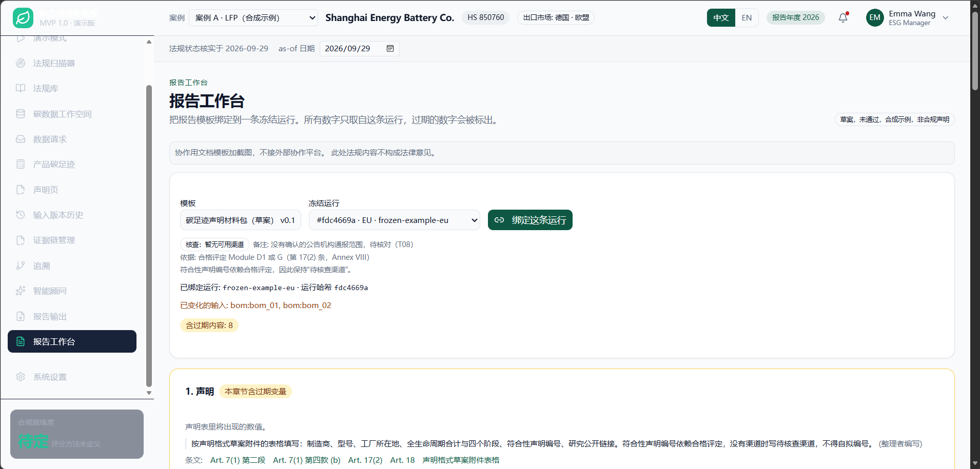Click the 绑定这条运行 button
Viewport: 980px width, 469px height.
pos(530,220)
